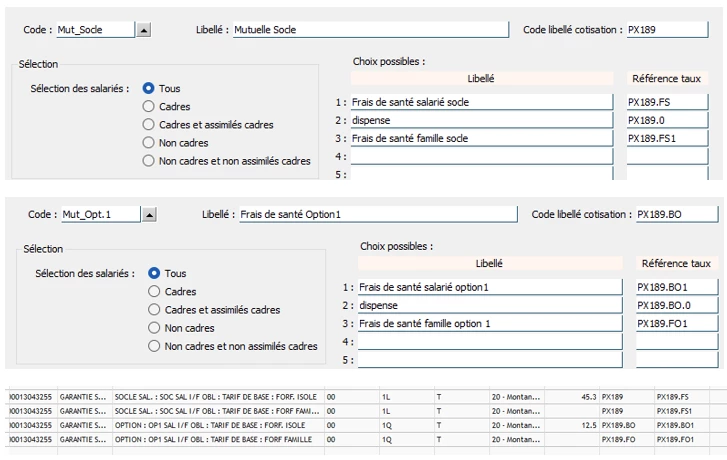Image resolution: width=727 pixels, height=460 pixels.
Task: Open the Mut_Socle code dropdown arrow
Action: tap(144, 31)
